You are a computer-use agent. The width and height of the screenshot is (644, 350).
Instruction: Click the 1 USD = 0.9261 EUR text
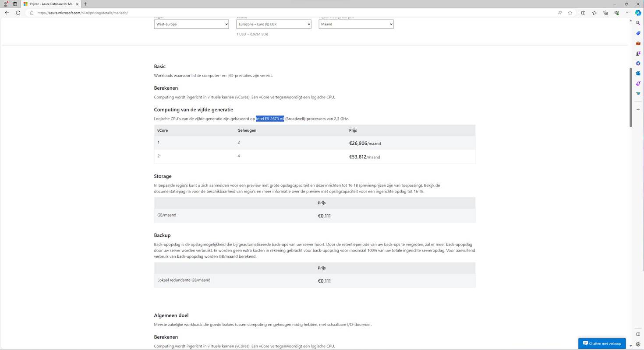[252, 34]
